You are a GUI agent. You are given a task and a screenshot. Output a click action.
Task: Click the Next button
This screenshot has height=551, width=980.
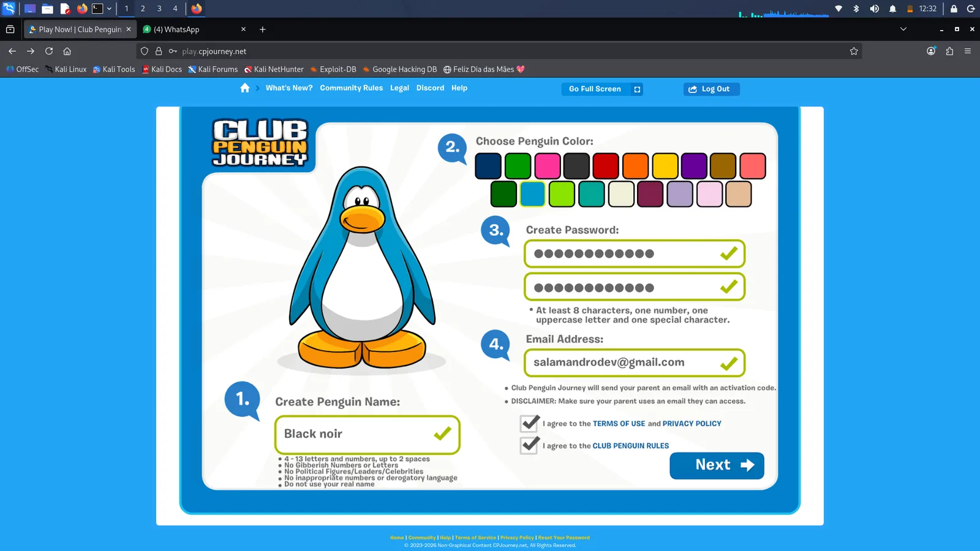click(x=717, y=465)
